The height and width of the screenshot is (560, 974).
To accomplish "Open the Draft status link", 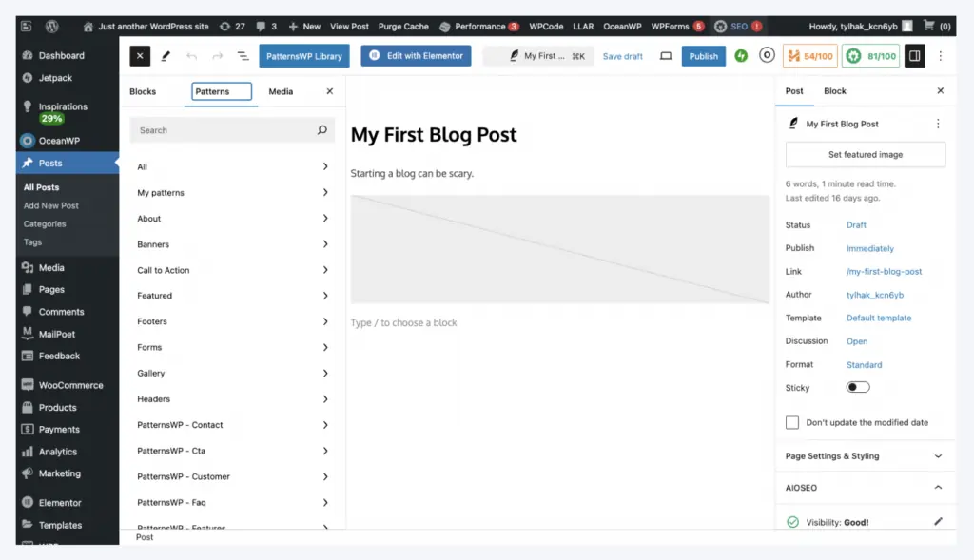I will 856,224.
